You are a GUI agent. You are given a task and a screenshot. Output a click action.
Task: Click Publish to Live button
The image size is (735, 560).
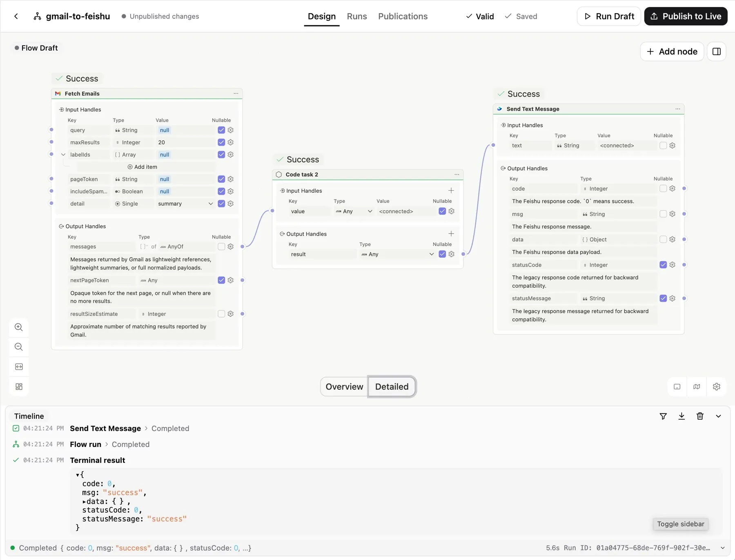pos(686,16)
